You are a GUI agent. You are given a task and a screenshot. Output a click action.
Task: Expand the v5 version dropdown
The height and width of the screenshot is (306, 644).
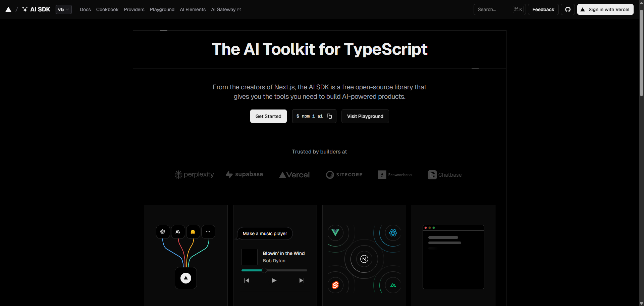coord(63,9)
